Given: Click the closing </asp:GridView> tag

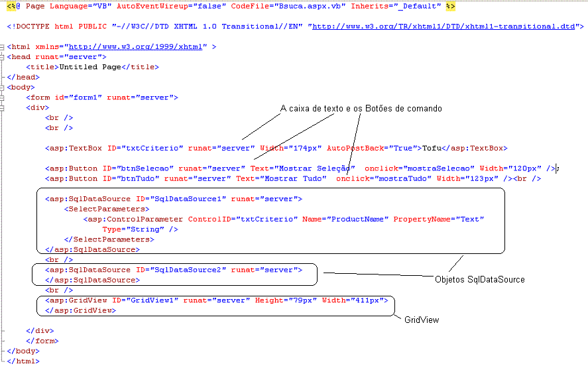Looking at the screenshot, I should click(x=81, y=310).
